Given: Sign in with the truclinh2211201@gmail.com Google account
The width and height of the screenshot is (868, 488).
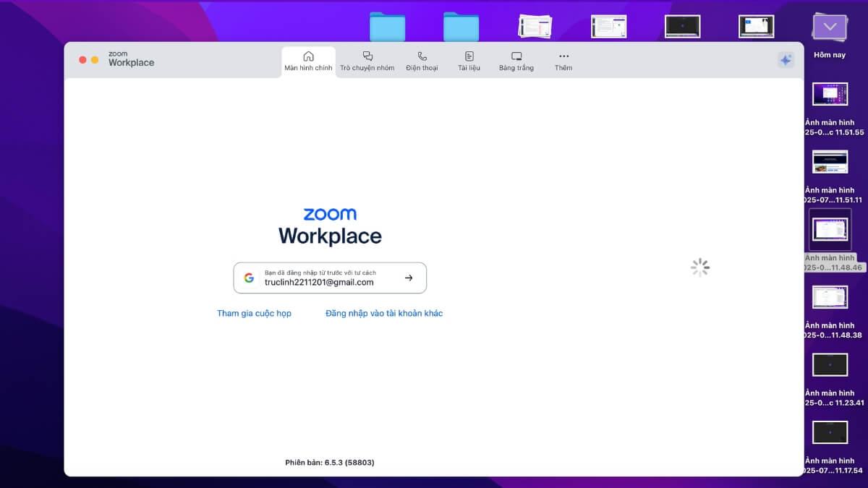Looking at the screenshot, I should [330, 278].
